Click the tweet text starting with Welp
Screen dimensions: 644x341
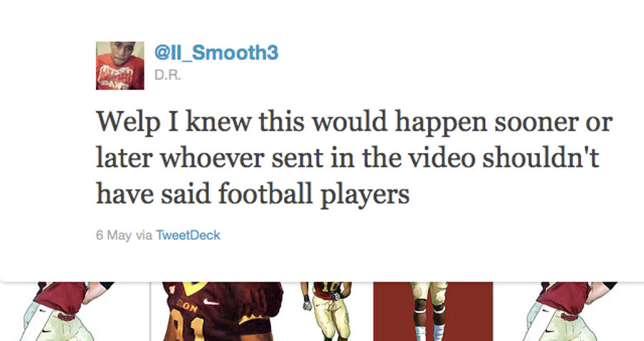[354, 158]
